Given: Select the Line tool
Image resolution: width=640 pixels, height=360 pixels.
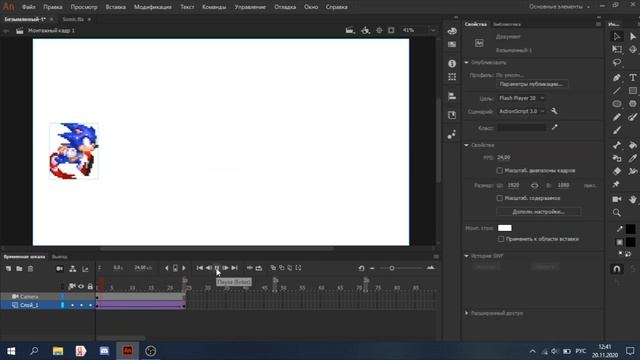Looking at the screenshot, I should pos(617,91).
